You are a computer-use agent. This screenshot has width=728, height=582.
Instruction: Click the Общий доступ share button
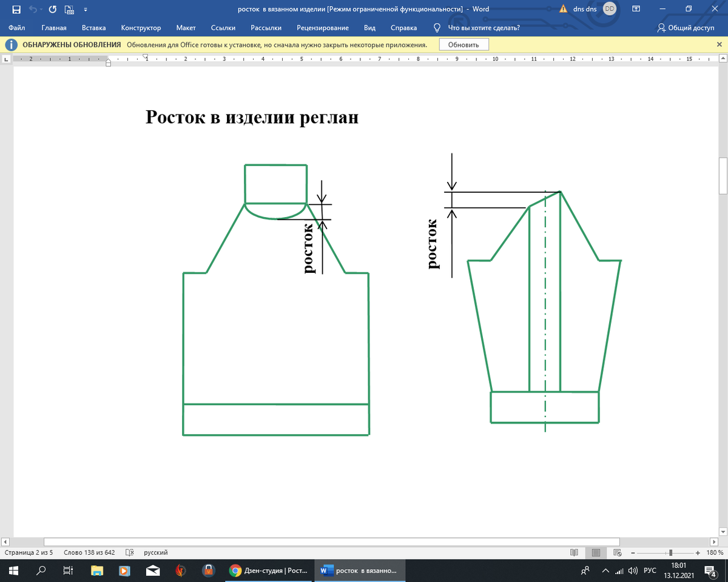coord(686,28)
